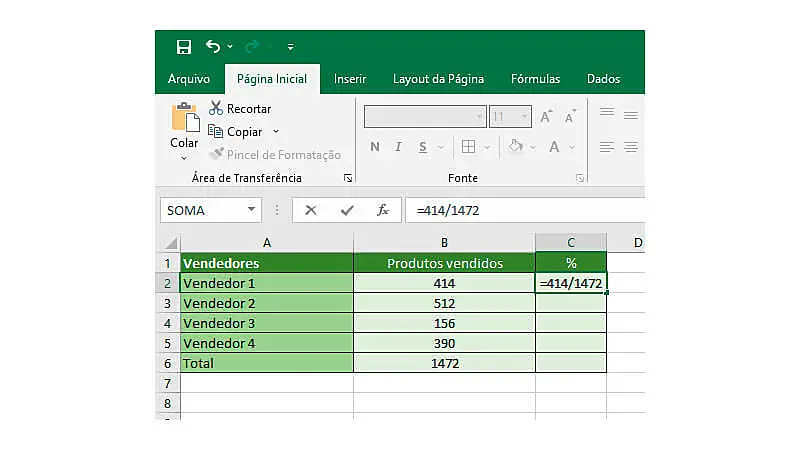
Task: Click the Recortar scissors button
Action: point(240,109)
